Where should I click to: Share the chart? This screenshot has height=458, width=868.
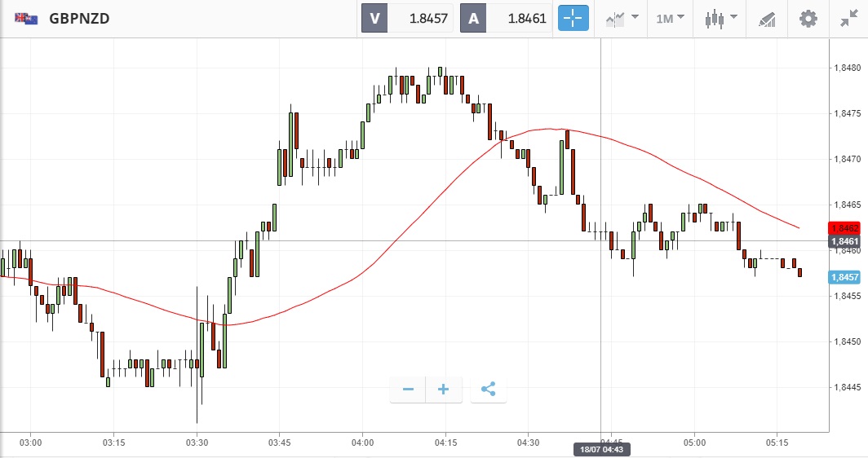tap(488, 390)
